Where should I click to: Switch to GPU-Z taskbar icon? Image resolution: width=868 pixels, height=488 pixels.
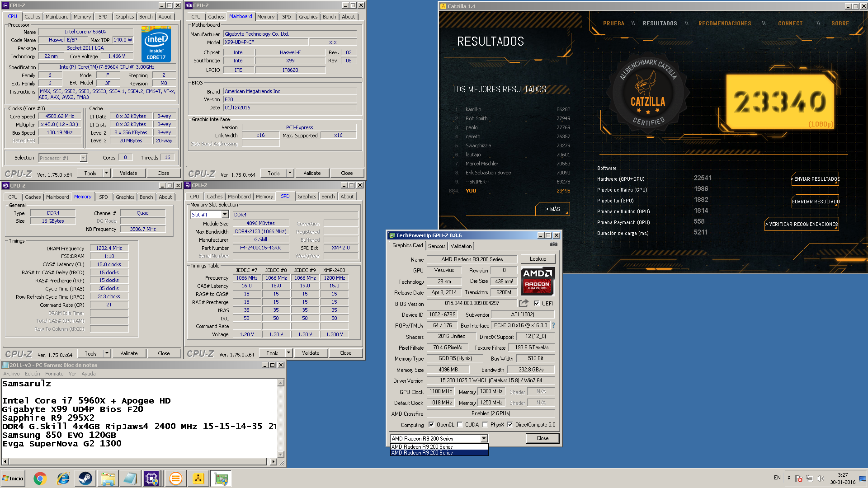(x=221, y=479)
